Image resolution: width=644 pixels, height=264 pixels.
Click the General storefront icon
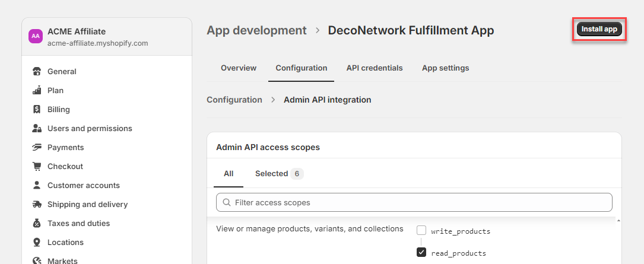(37, 71)
